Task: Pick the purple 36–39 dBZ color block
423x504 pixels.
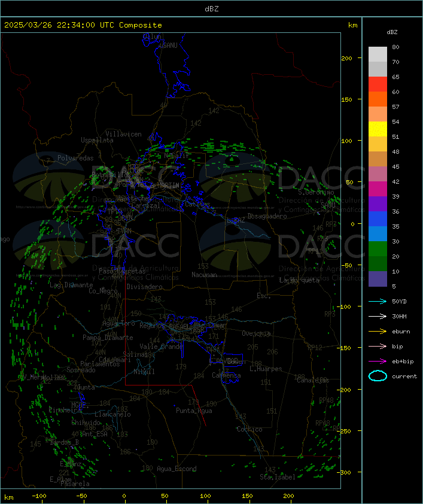Action: point(378,204)
